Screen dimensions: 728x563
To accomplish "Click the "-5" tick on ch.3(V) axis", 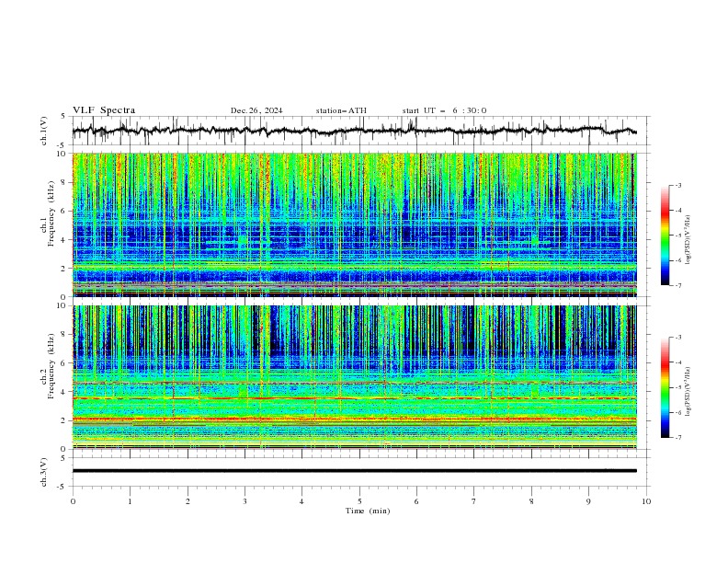I will (63, 487).
